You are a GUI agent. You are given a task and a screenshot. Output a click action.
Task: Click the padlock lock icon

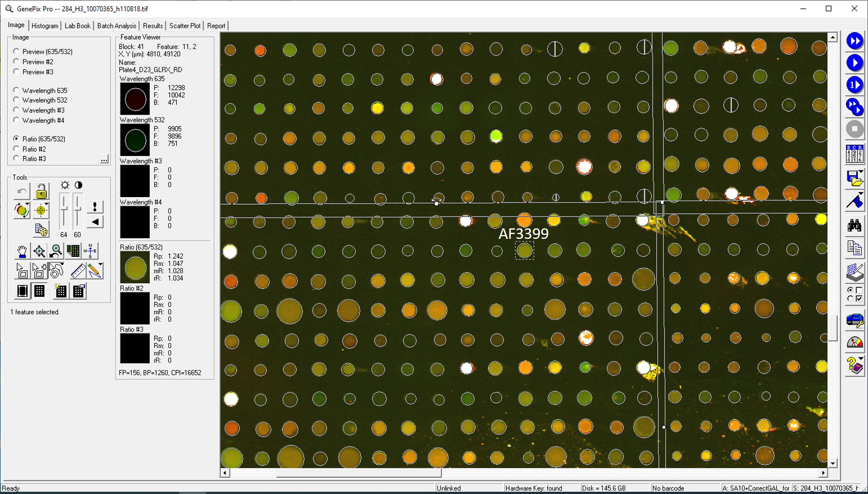[x=41, y=192]
